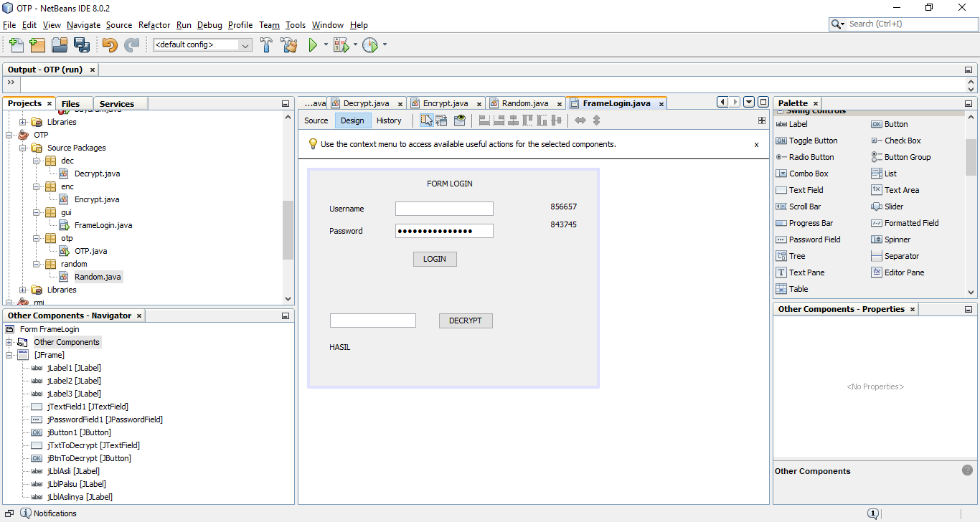Image resolution: width=980 pixels, height=522 pixels.
Task: Toggle Selection Mode in the form designer
Action: pos(428,120)
